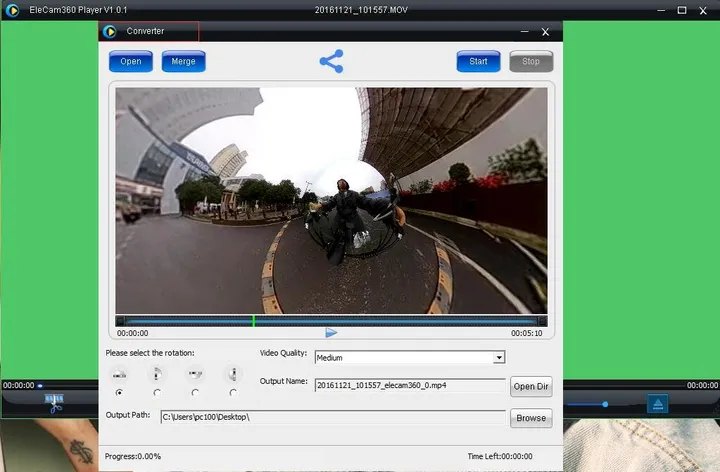
Task: Select the fourth rotation radio button
Action: point(233,393)
